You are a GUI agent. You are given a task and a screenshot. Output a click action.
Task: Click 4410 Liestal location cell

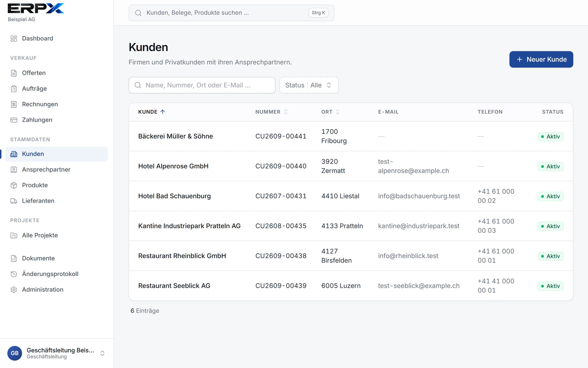pos(340,196)
